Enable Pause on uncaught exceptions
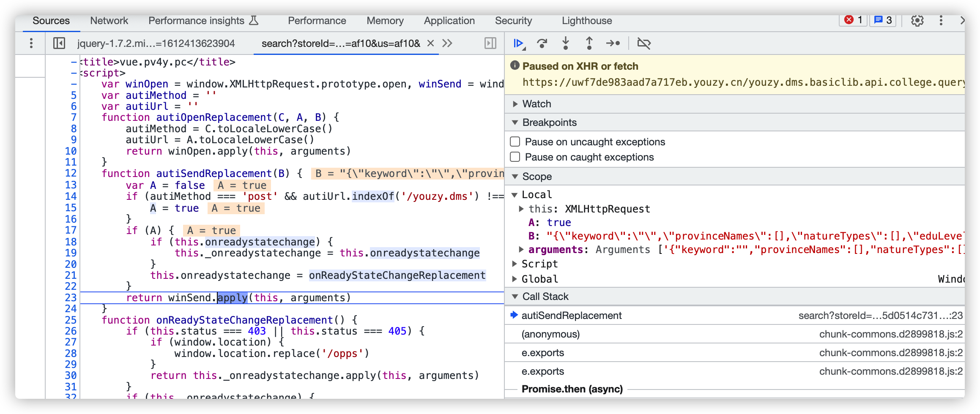 (515, 142)
